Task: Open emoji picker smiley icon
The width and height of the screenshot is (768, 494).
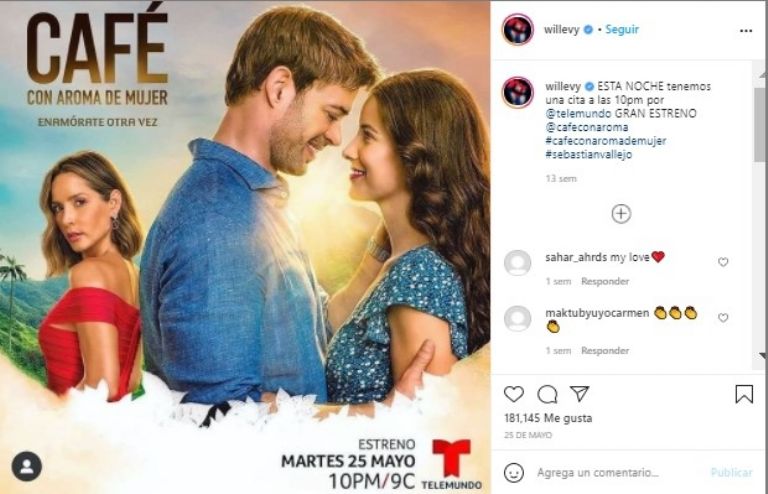Action: click(514, 473)
